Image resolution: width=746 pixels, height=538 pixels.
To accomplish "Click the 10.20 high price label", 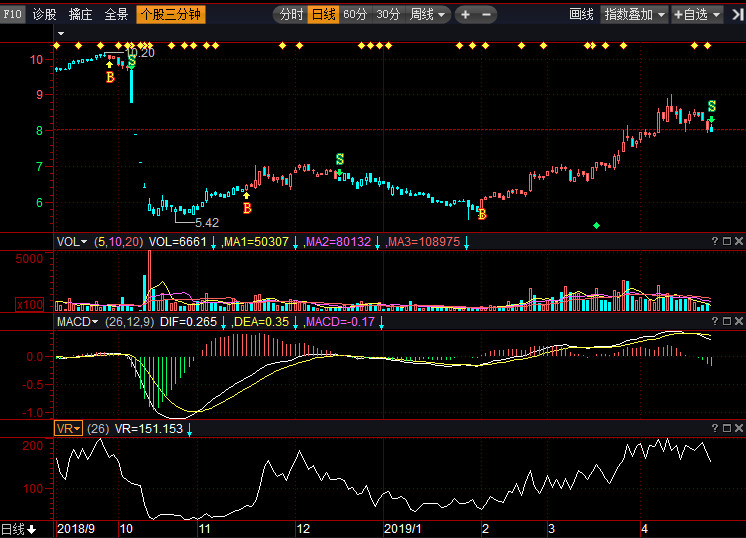I will pyautogui.click(x=141, y=52).
